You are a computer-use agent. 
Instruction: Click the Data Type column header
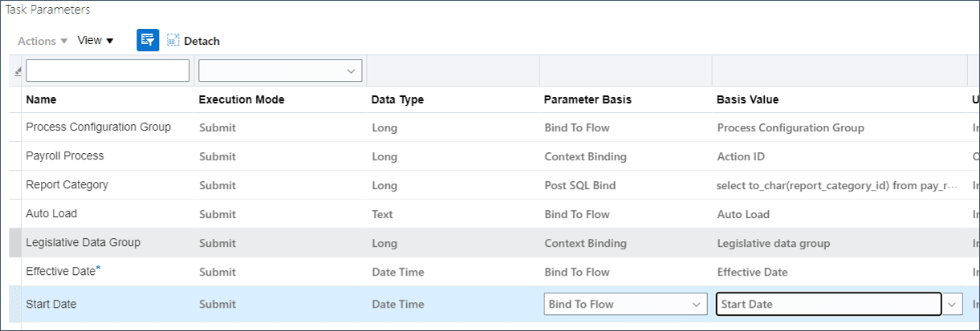[397, 99]
